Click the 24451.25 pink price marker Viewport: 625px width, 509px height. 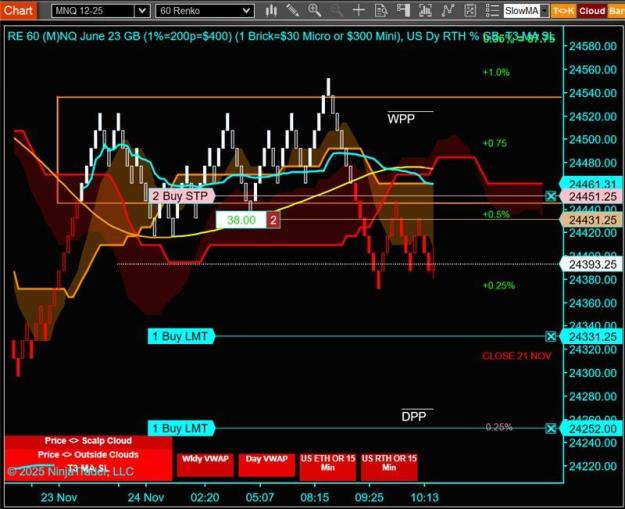[x=592, y=197]
